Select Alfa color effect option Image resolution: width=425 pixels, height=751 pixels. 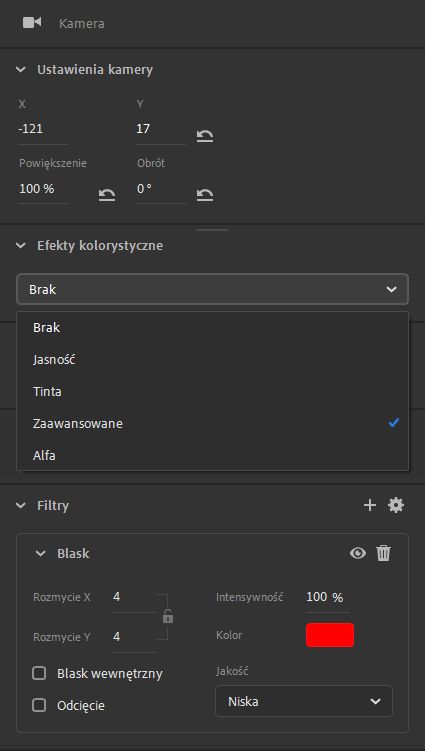[212, 455]
